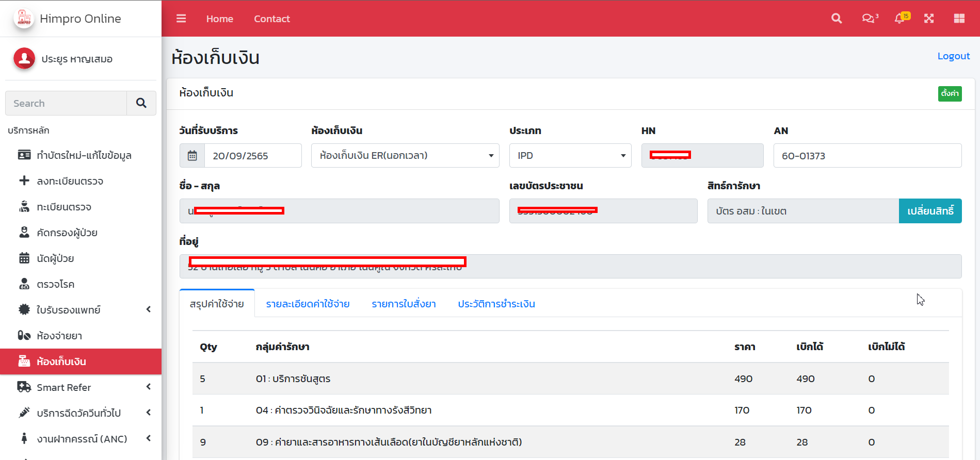Image resolution: width=980 pixels, height=460 pixels.
Task: Switch to the ประวัติการชำระเงิน tab
Action: [496, 304]
